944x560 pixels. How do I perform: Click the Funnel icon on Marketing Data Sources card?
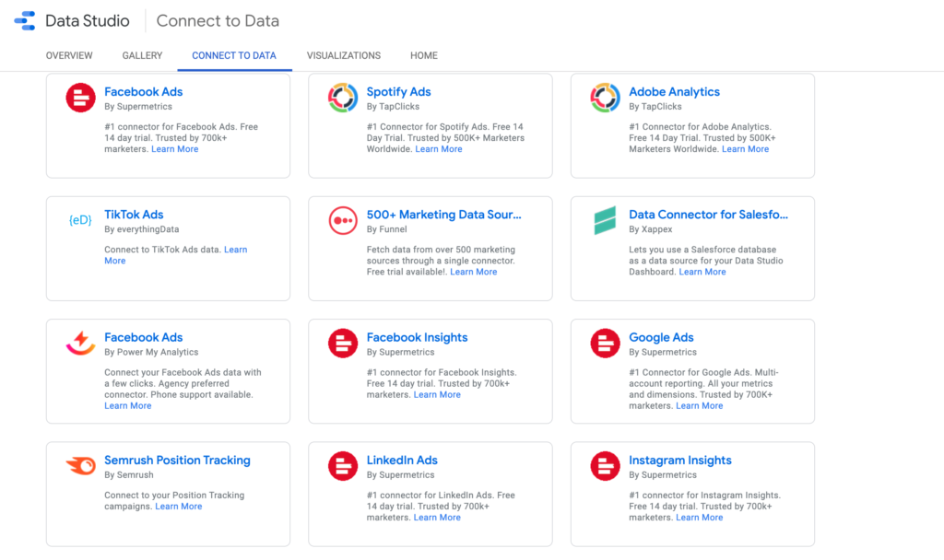[x=343, y=220]
